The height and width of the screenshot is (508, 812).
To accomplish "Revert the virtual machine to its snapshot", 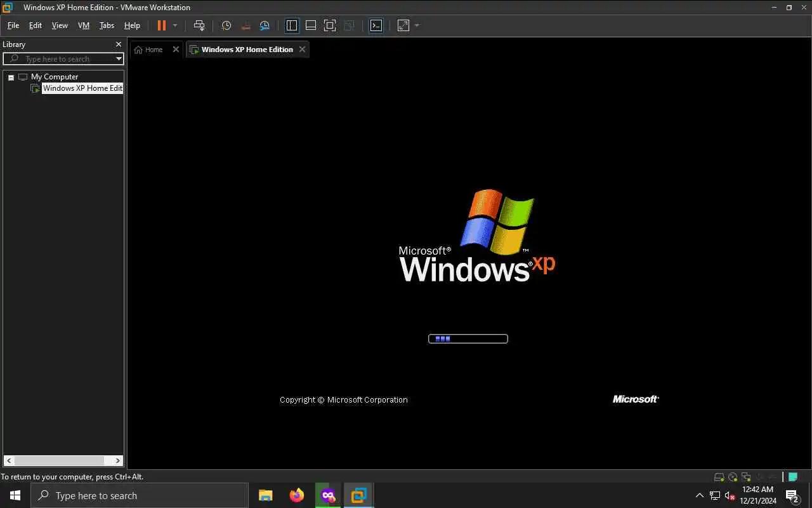I will point(246,25).
